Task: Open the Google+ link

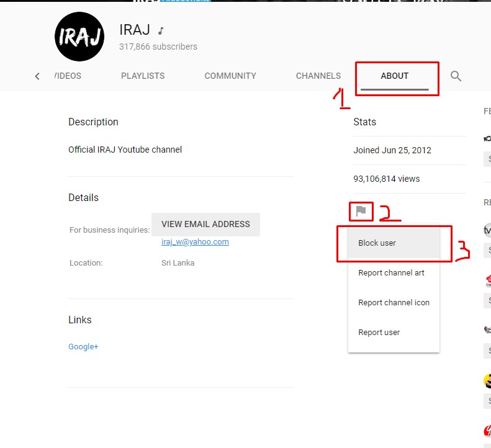Action: tap(83, 347)
